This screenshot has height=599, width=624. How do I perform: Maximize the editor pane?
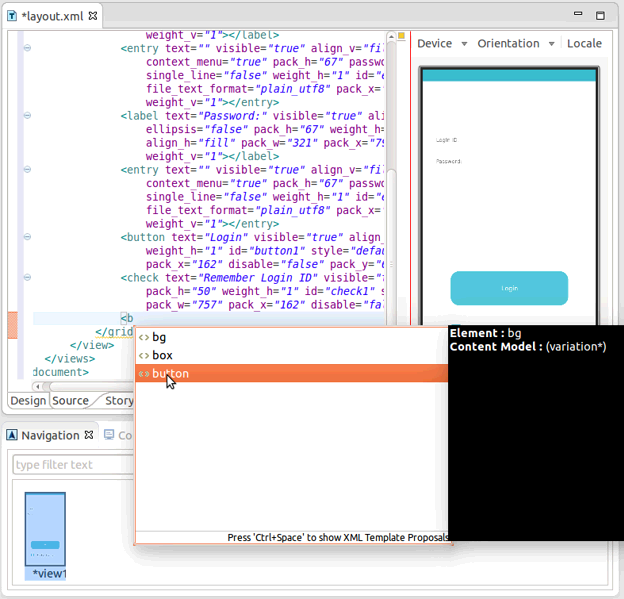(x=600, y=15)
